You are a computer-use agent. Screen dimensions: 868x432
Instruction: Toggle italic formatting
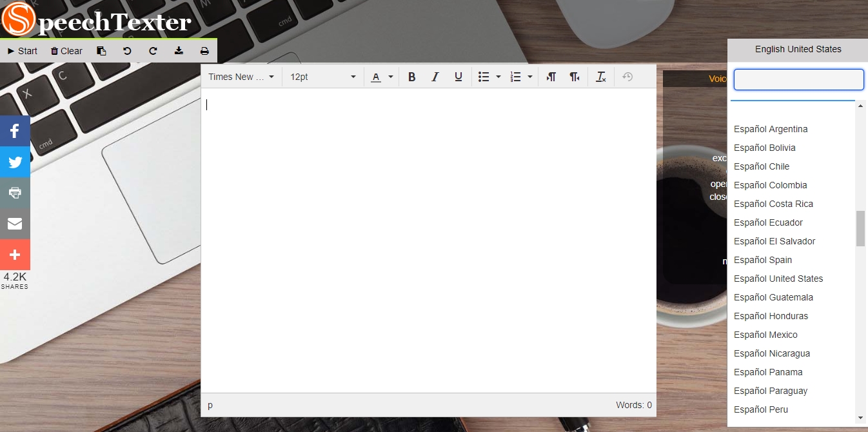point(435,77)
